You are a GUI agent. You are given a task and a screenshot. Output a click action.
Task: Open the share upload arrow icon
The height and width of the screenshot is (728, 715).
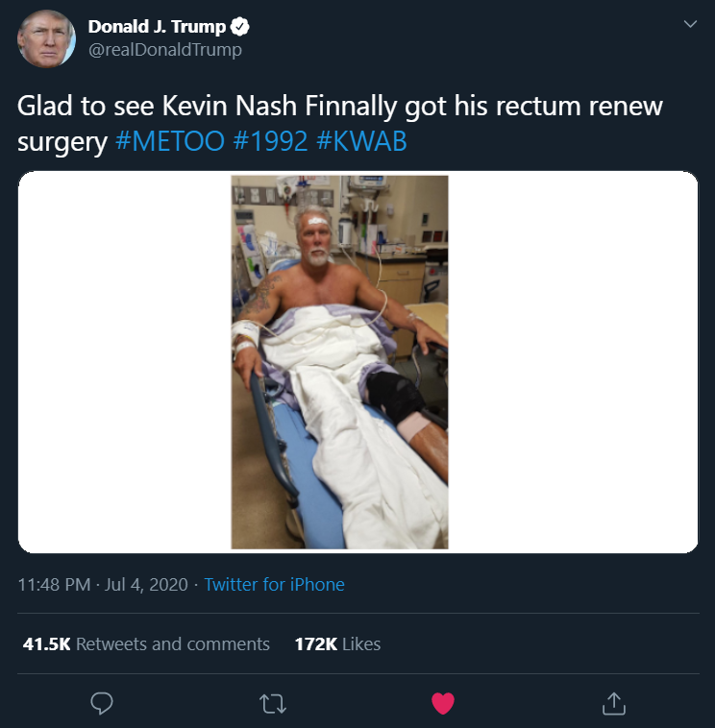[x=614, y=703]
